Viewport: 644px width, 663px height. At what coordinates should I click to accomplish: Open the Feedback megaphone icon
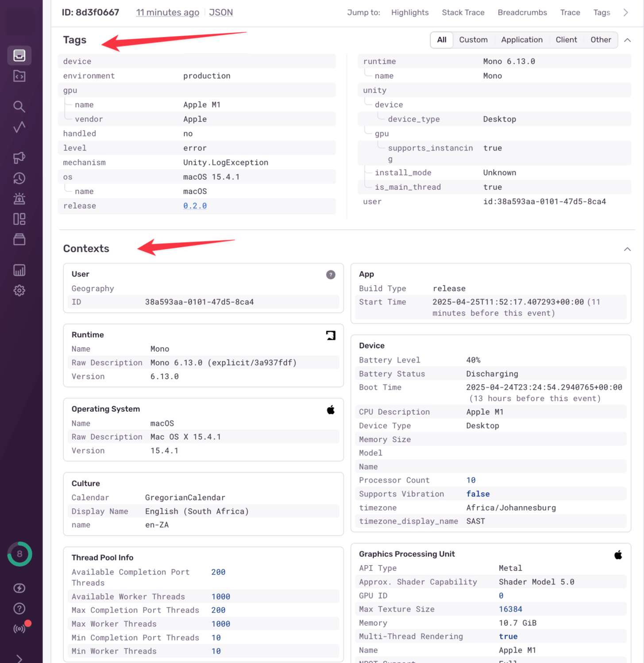pos(19,157)
